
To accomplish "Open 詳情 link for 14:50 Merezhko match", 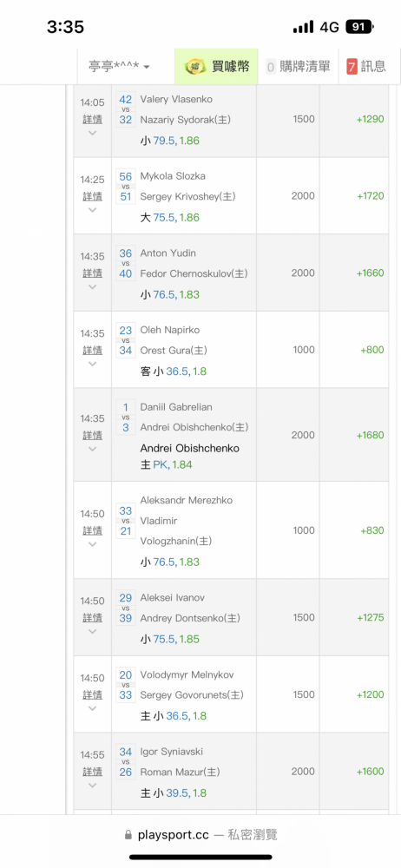I will [93, 530].
